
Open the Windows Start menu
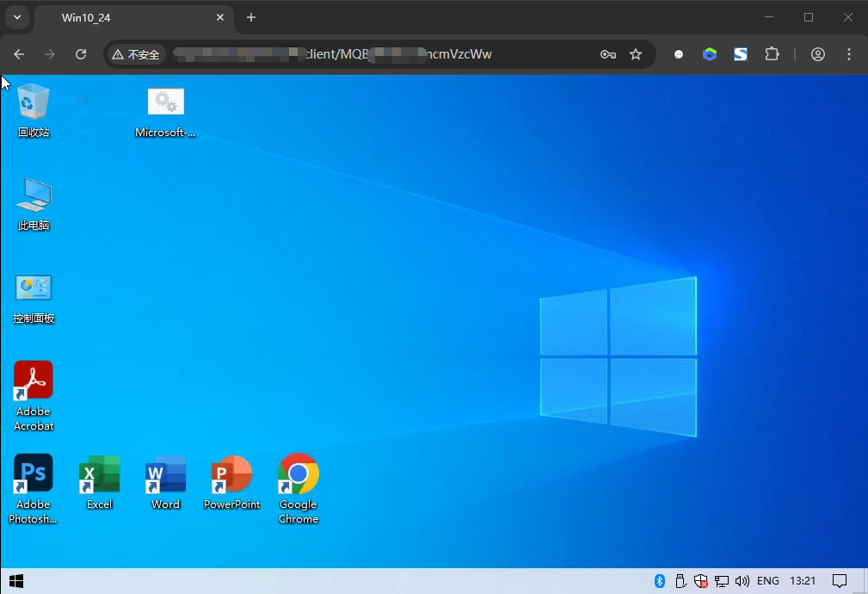pyautogui.click(x=15, y=581)
